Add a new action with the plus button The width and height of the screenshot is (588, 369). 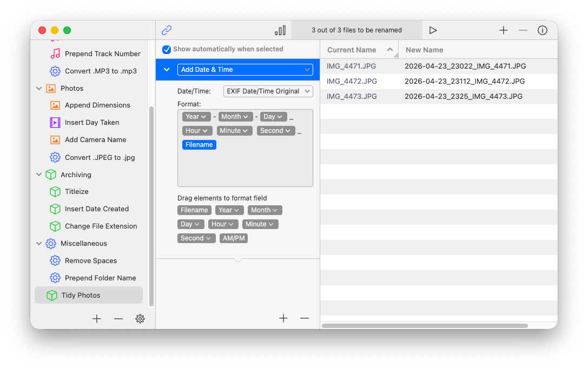point(283,318)
